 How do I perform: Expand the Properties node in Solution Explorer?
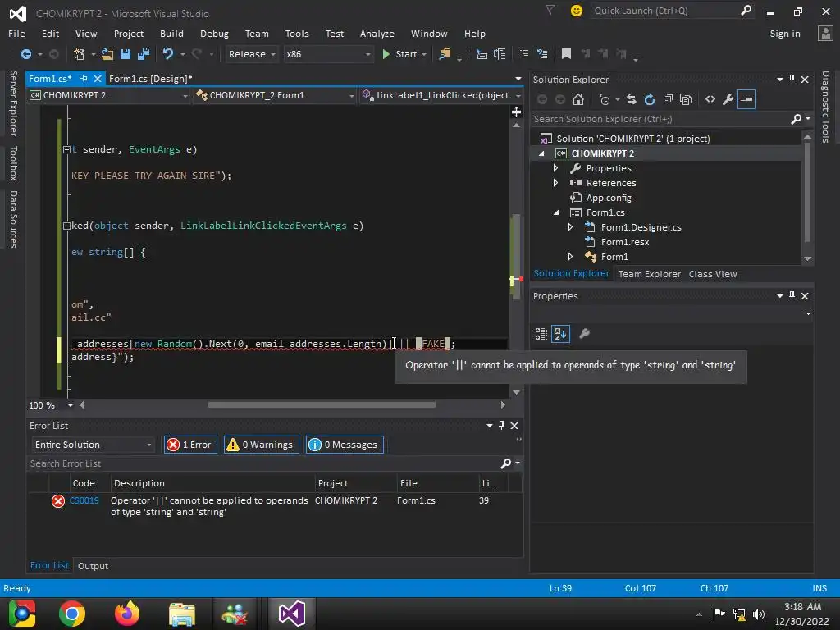coord(555,168)
